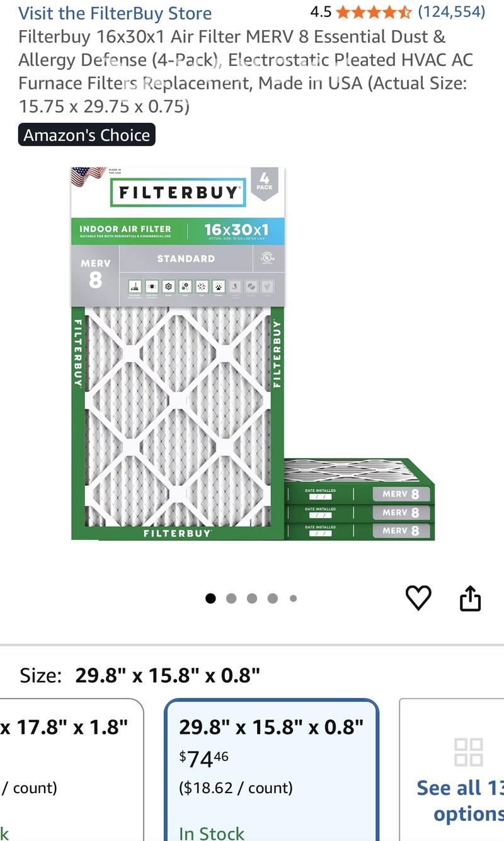Tap the Amazon's Choice badge

[x=86, y=135]
